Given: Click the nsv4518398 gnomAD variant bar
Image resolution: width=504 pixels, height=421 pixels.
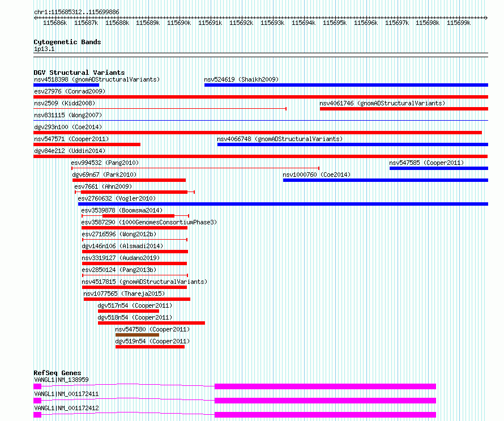Looking at the screenshot, I should point(66,85).
